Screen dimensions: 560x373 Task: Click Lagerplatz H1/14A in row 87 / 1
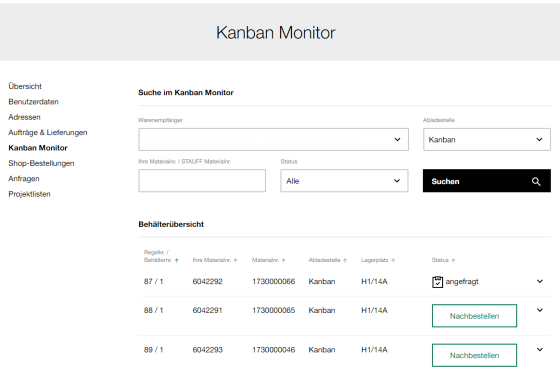(x=374, y=282)
